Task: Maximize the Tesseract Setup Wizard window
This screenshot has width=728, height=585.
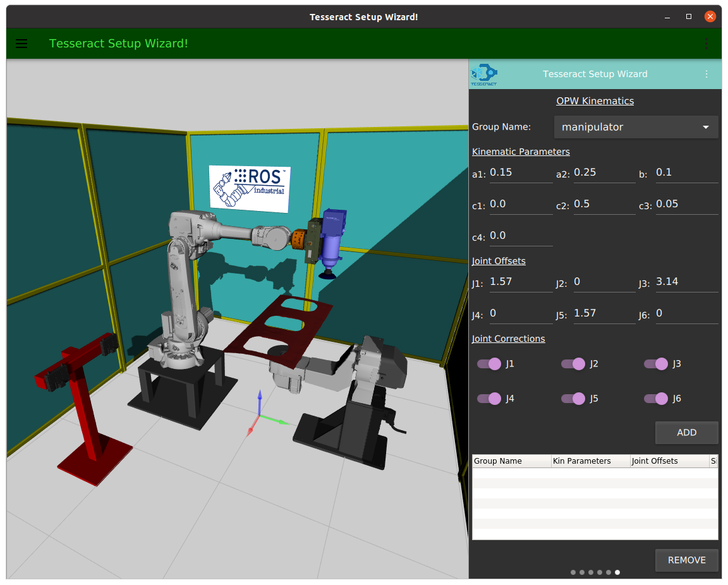Action: click(689, 17)
